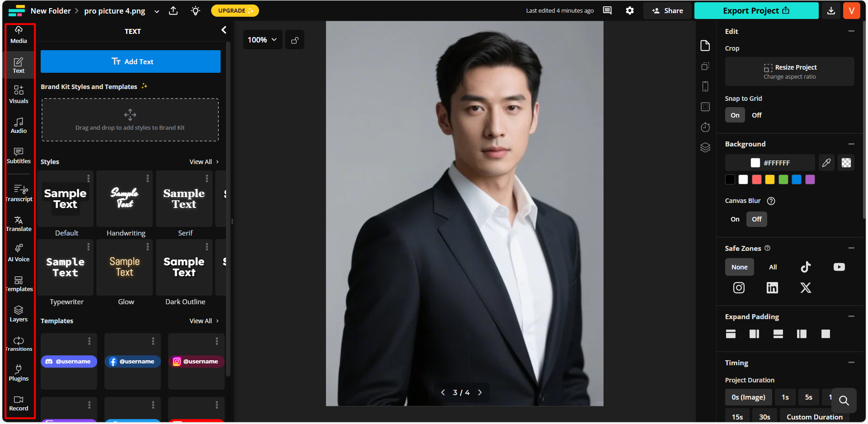
Task: Open the AI Voice sidebar panel
Action: (19, 254)
